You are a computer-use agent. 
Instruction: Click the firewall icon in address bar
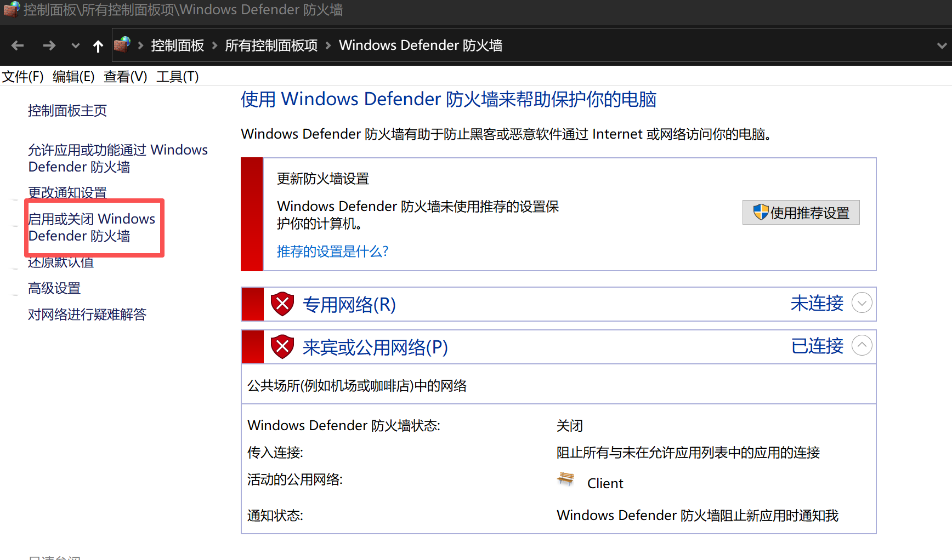[x=122, y=44]
